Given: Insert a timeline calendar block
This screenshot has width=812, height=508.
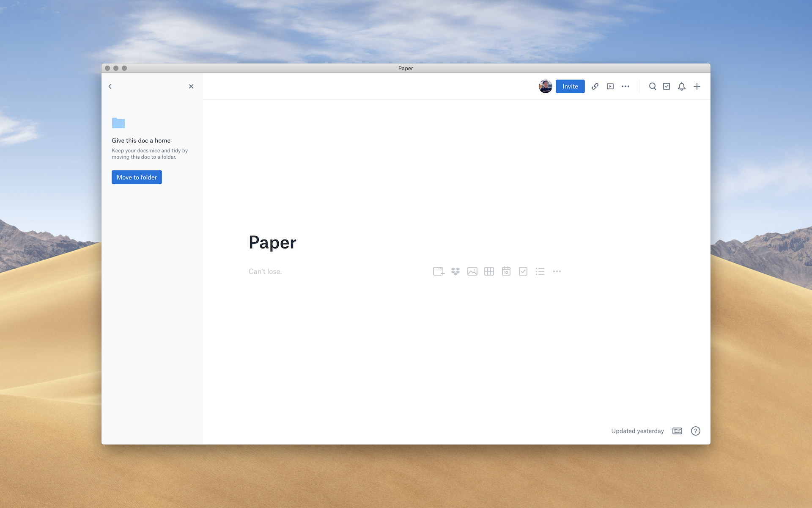Looking at the screenshot, I should (x=506, y=271).
